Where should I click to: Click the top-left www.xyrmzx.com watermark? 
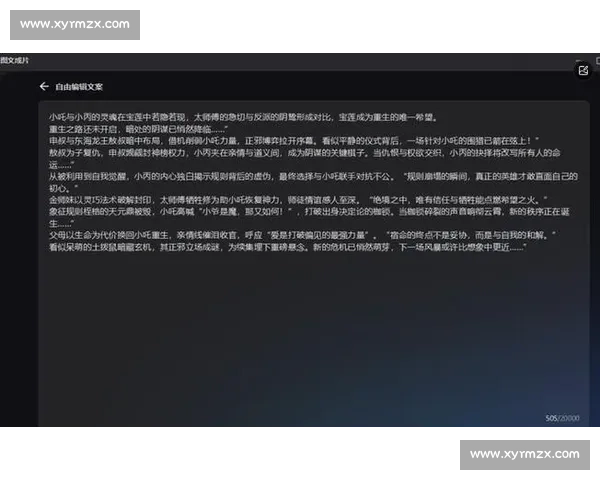point(75,24)
